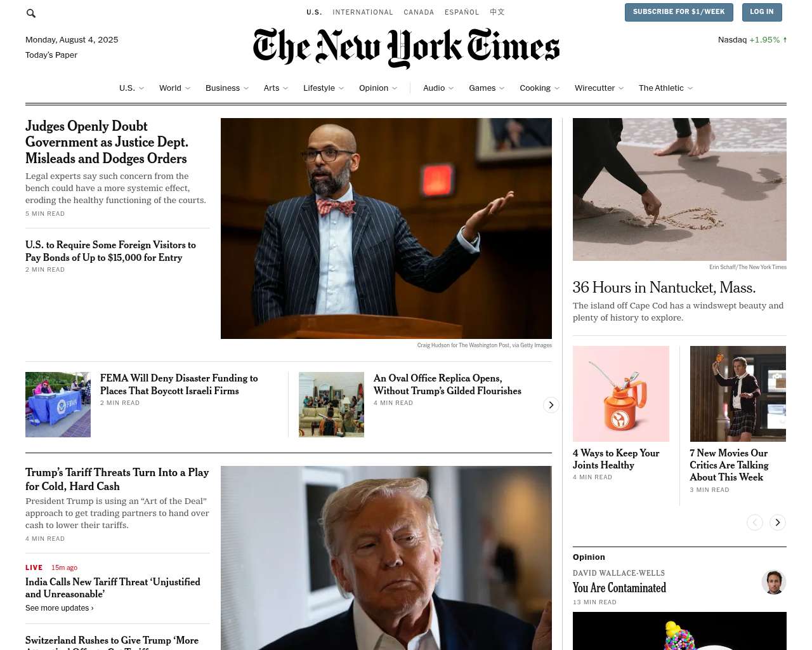Click previous arrow under the joints card

(754, 522)
